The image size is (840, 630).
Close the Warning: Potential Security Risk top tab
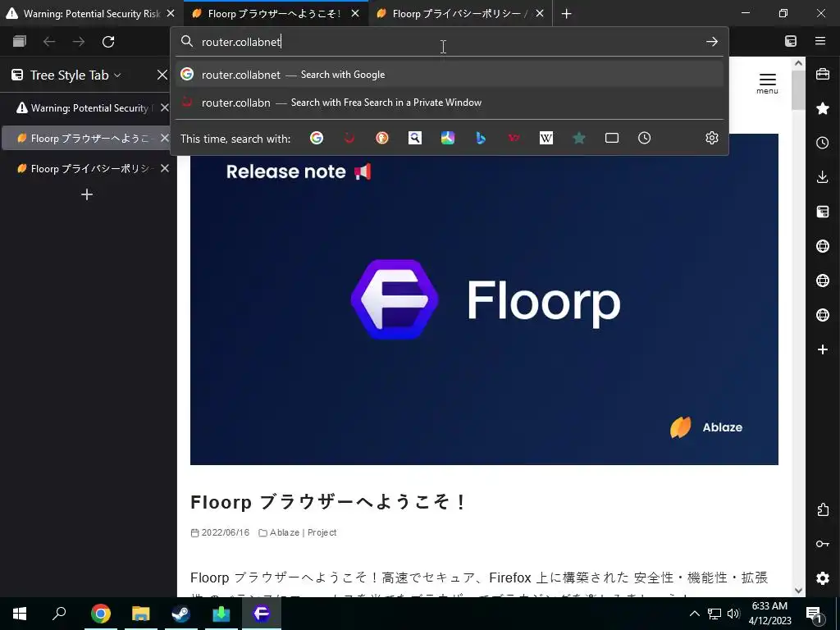171,13
